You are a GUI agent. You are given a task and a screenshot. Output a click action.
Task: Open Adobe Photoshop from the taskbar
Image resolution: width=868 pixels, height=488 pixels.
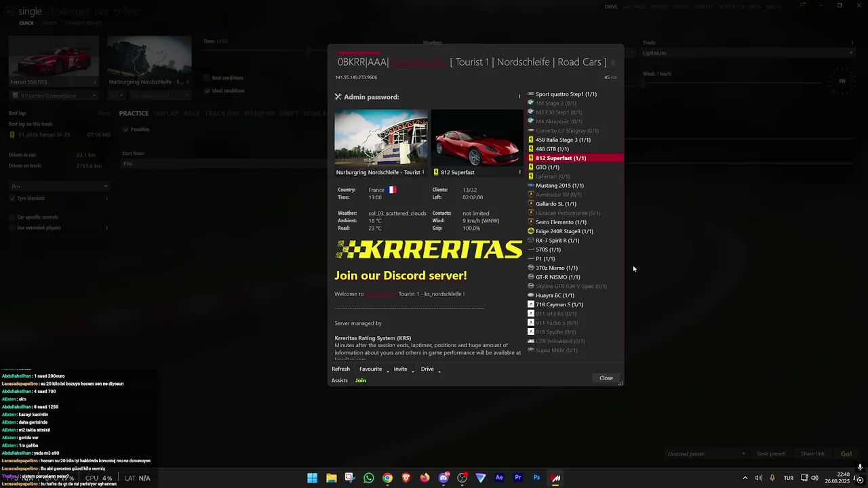click(536, 478)
